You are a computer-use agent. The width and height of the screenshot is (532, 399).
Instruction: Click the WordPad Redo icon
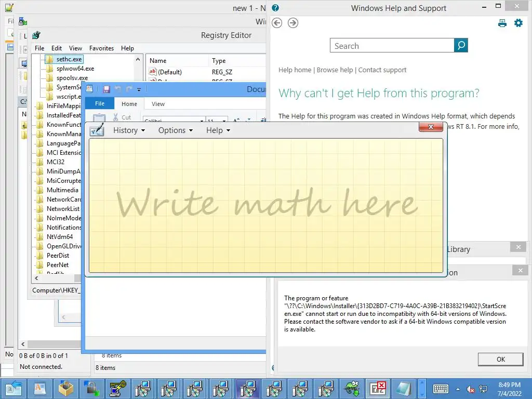[129, 89]
